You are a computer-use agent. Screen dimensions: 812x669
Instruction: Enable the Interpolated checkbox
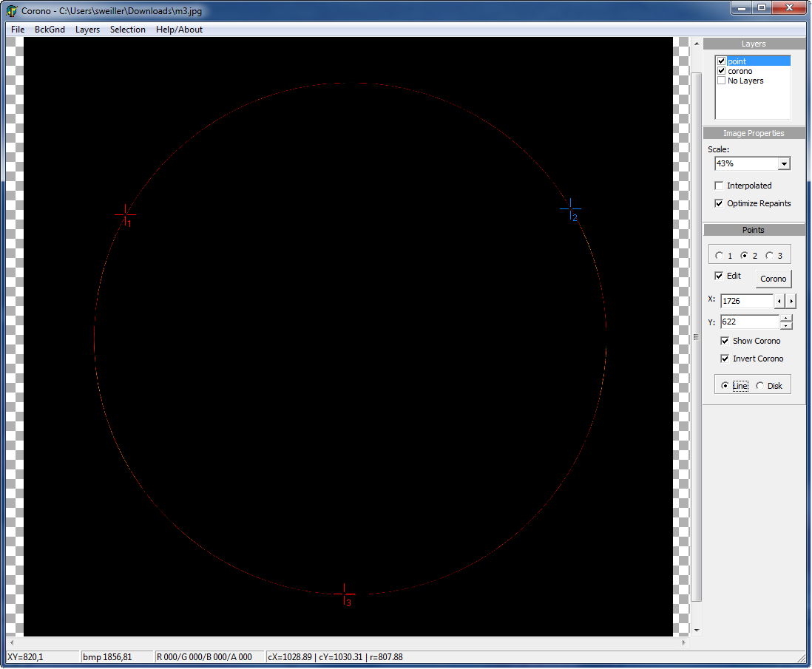720,186
